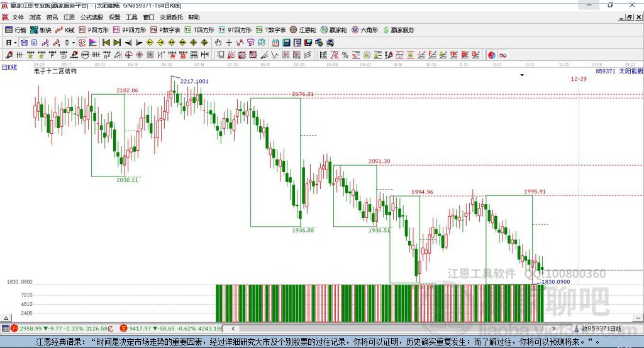Click the 12-29 date marker label
The height and width of the screenshot is (348, 644).
pos(579,79)
